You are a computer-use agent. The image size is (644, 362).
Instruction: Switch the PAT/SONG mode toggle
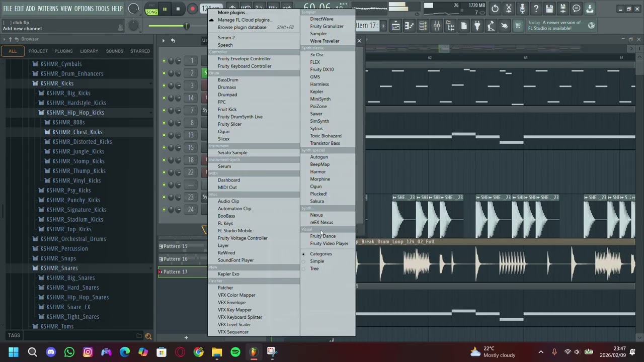[151, 9]
